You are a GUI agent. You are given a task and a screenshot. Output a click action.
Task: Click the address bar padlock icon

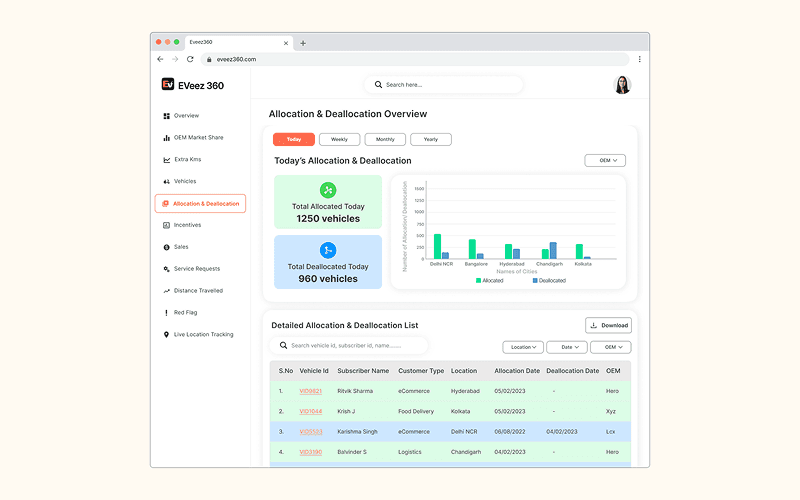coord(209,60)
